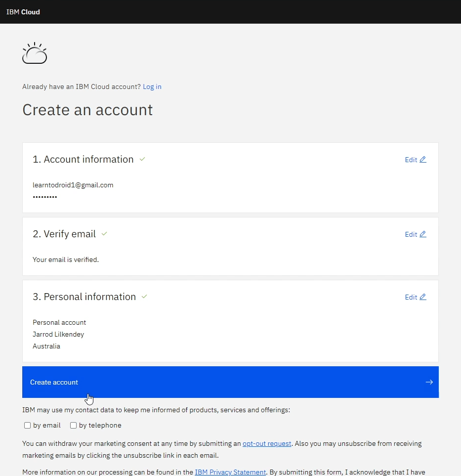The height and width of the screenshot is (476, 461).
Task: Click the checkmark next to Account information
Action: point(142,159)
